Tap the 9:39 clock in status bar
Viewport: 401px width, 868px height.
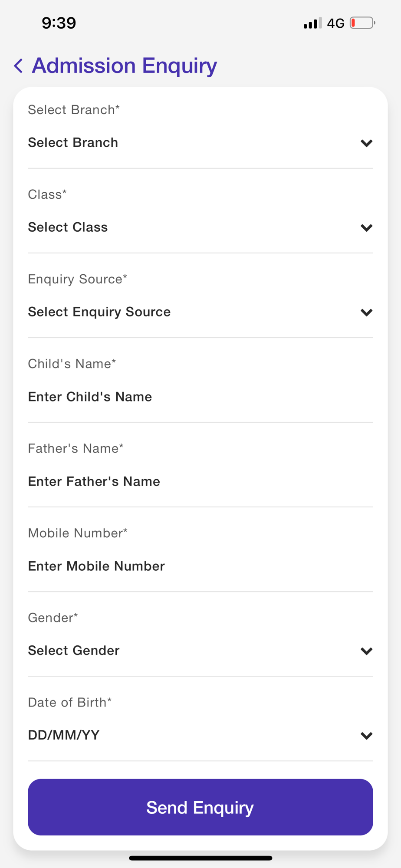click(x=59, y=23)
